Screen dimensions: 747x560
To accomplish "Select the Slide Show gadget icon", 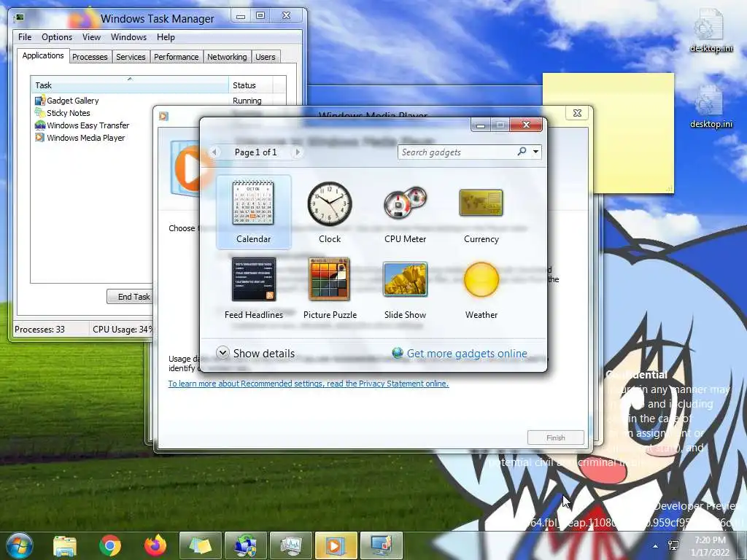I will [x=406, y=279].
